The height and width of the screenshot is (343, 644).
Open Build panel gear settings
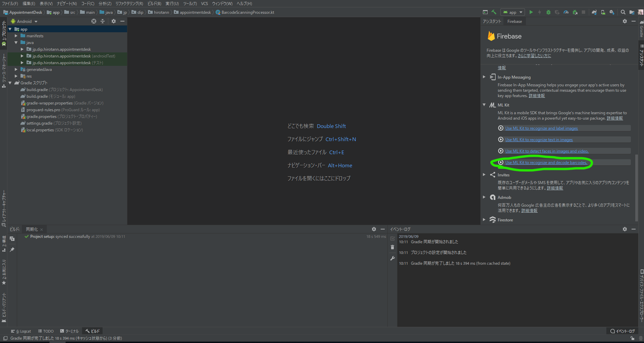pyautogui.click(x=374, y=229)
